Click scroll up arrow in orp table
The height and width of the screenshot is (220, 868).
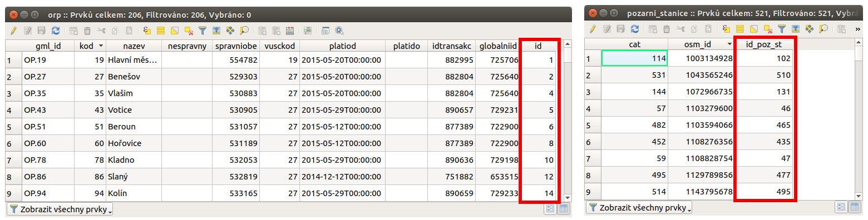pos(567,44)
